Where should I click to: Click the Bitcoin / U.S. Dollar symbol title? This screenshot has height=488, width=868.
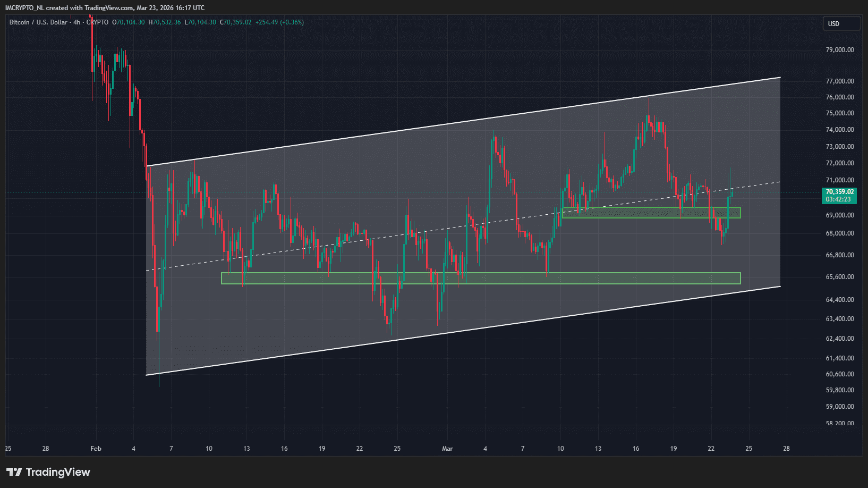(38, 22)
